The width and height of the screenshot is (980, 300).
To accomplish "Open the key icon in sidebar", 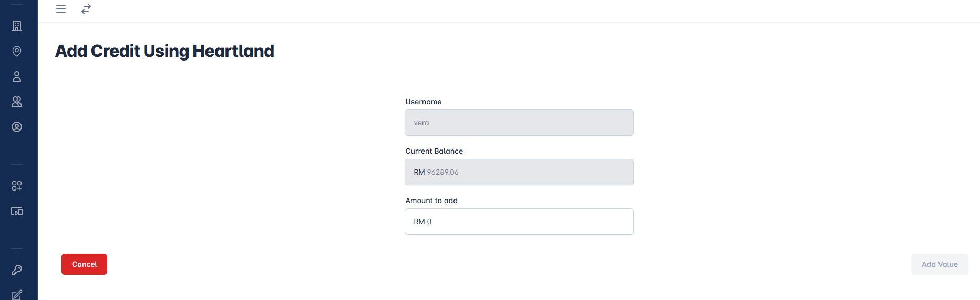I will tap(17, 270).
